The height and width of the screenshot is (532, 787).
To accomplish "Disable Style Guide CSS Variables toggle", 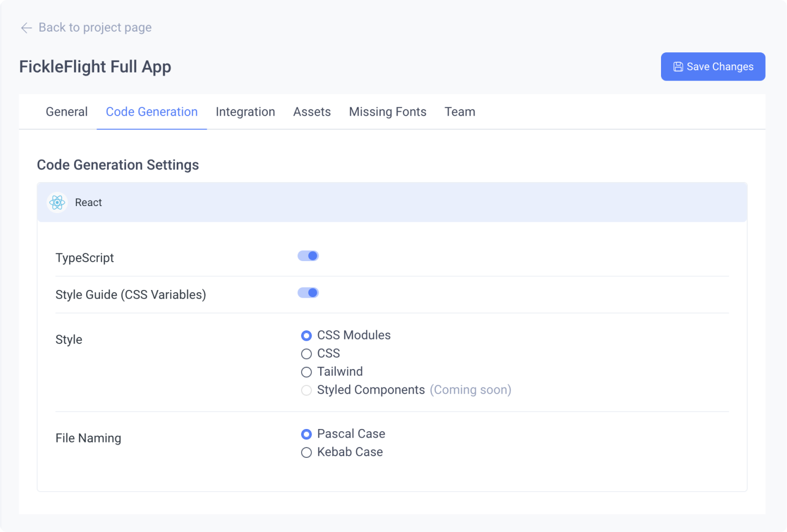I will [308, 293].
